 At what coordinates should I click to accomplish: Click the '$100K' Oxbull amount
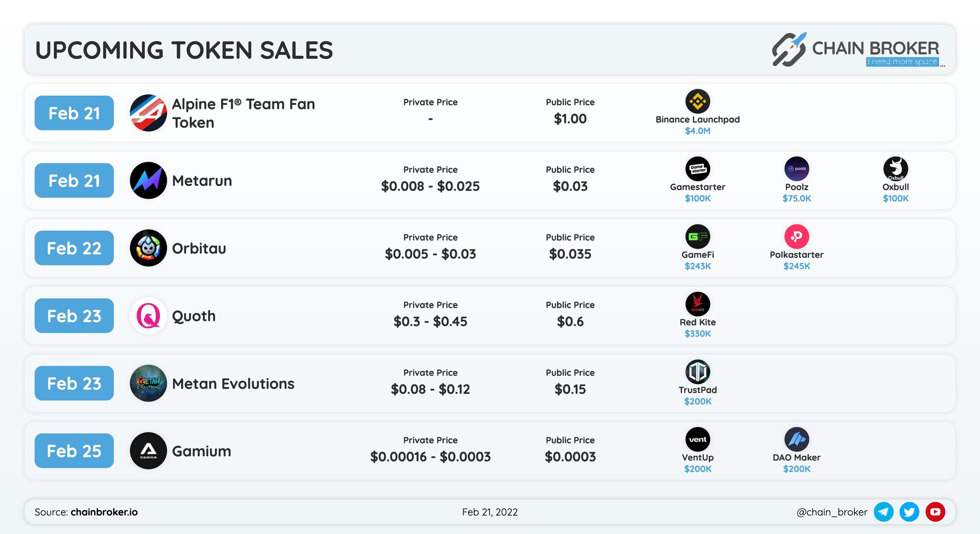896,199
